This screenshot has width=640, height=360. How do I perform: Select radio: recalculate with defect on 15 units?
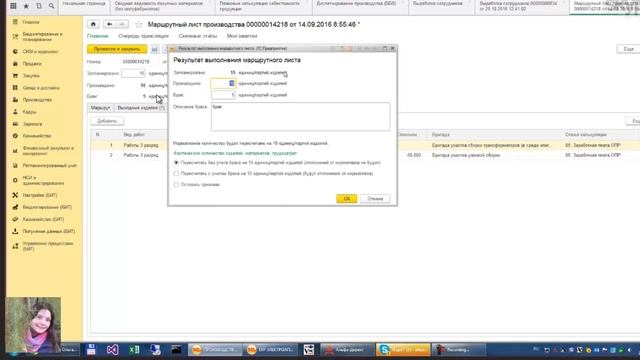click(176, 173)
